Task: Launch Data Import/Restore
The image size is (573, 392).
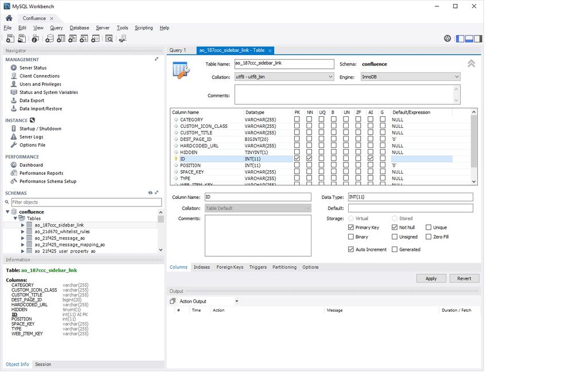Action: click(41, 109)
